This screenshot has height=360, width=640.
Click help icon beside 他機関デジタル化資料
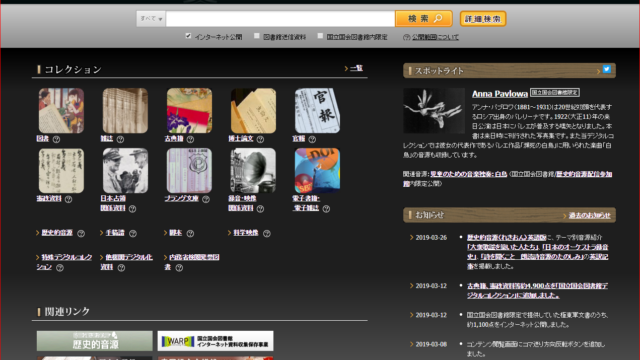pyautogui.click(x=121, y=268)
